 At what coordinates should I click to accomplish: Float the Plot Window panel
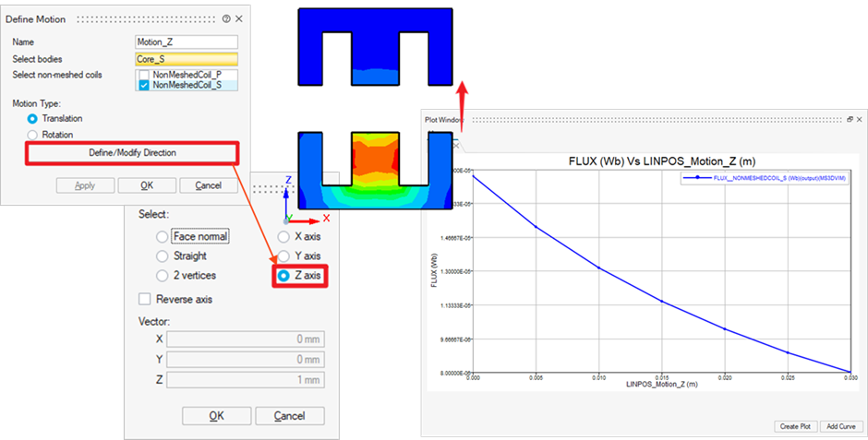click(x=850, y=119)
